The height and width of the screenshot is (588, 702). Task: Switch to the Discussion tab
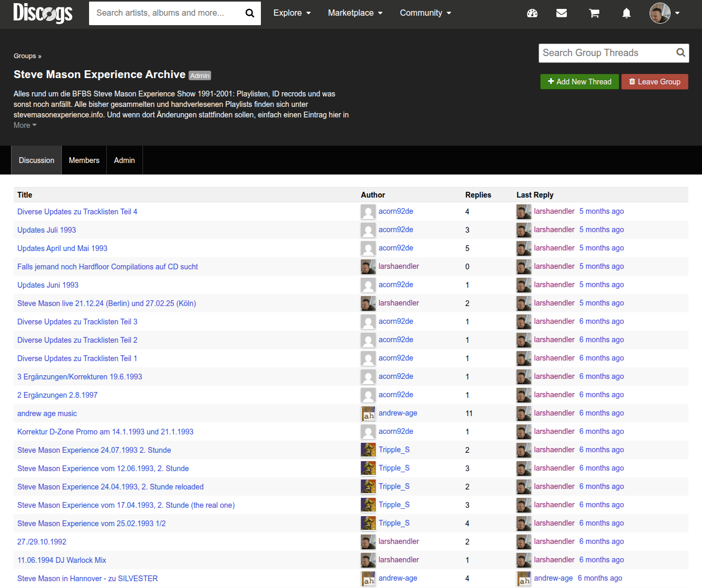point(37,160)
